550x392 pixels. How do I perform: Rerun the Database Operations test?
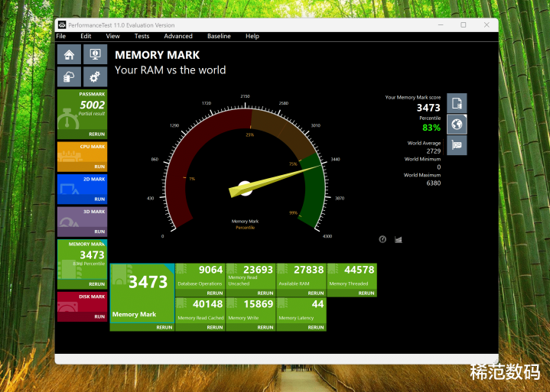(x=215, y=293)
